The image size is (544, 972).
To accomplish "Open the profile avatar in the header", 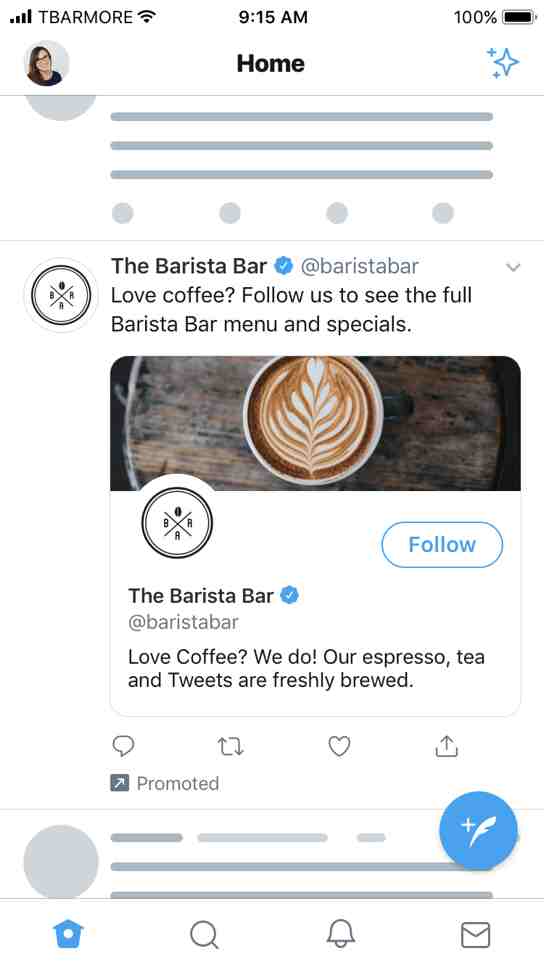I will 46,63.
